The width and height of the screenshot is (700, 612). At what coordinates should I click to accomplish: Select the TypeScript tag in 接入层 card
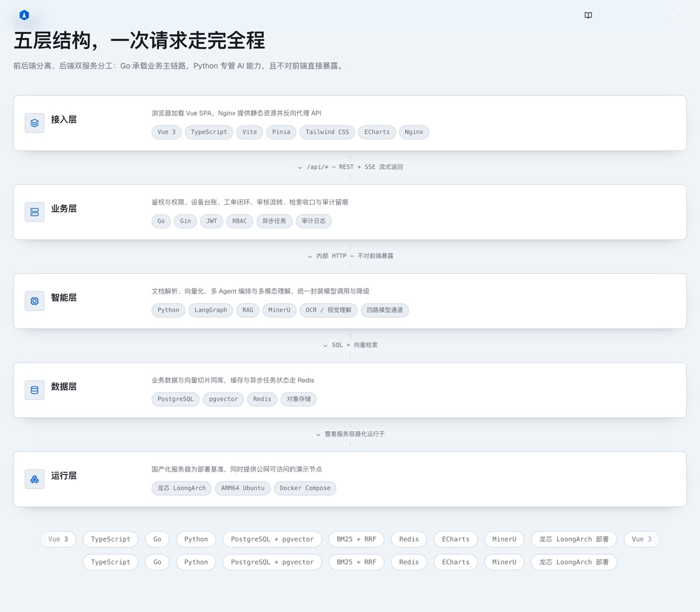209,132
